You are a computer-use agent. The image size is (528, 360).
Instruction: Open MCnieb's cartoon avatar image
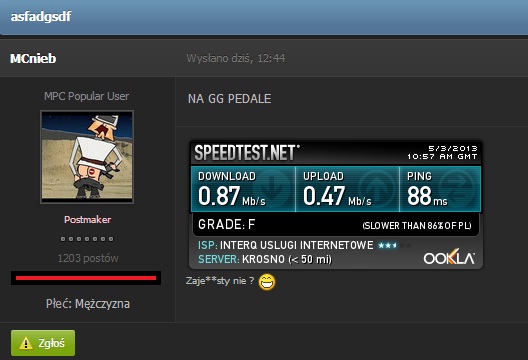pyautogui.click(x=87, y=157)
